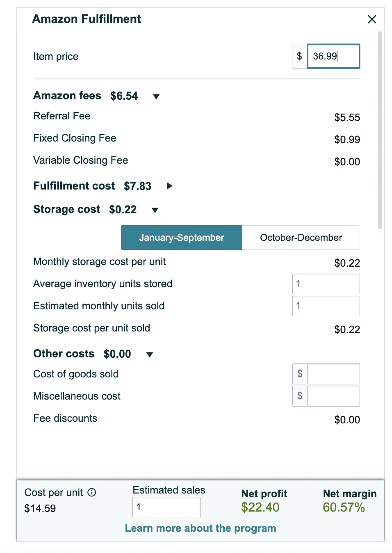Close the Amazon Fulfillment panel
Screen dimensions: 392x553
tap(372, 19)
